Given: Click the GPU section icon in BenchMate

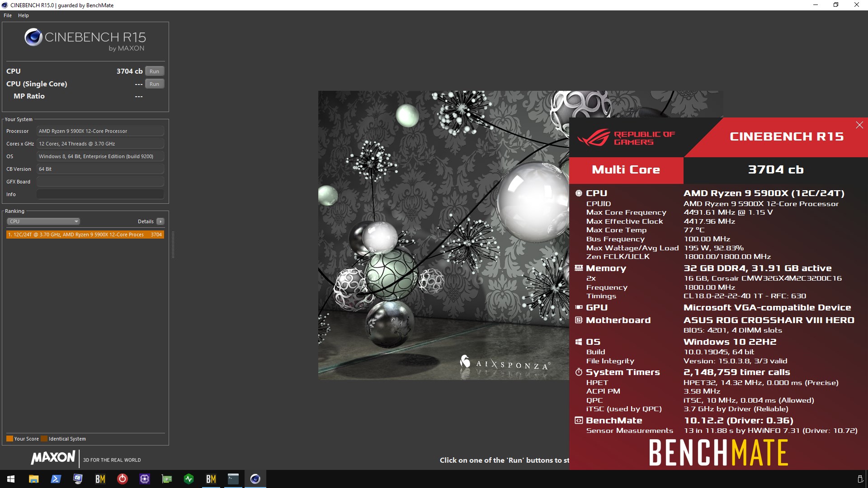Looking at the screenshot, I should click(579, 307).
